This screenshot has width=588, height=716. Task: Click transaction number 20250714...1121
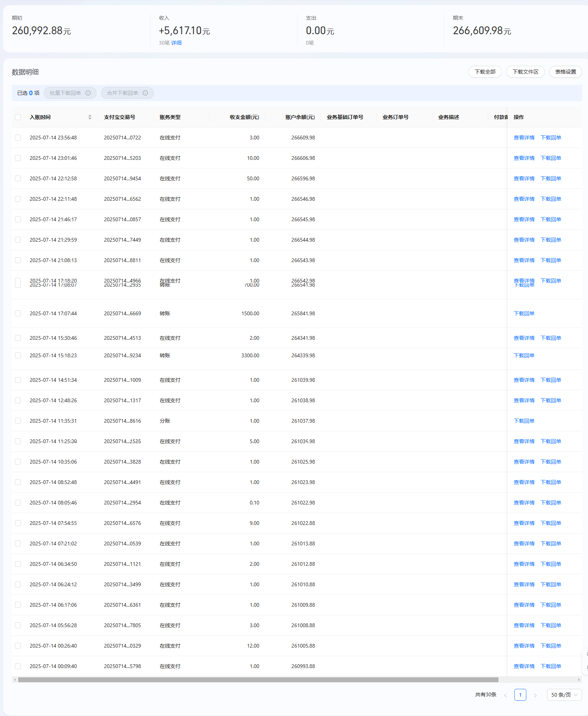pyautogui.click(x=123, y=564)
